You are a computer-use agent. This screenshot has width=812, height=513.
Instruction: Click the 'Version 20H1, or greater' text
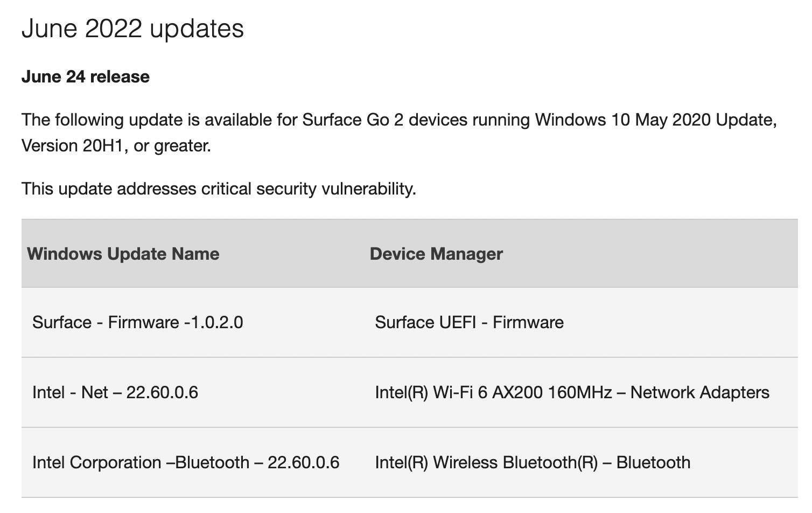[x=116, y=145]
